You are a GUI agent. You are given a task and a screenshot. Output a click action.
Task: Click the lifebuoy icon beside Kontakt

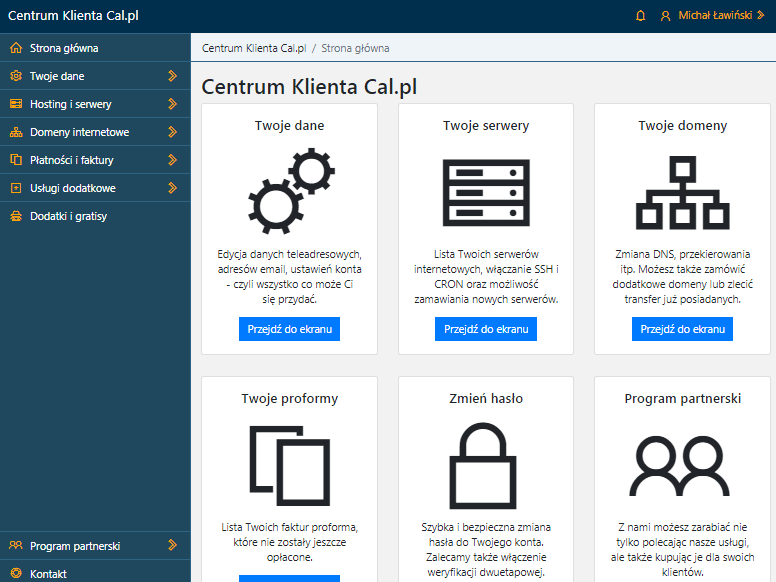[16, 574]
